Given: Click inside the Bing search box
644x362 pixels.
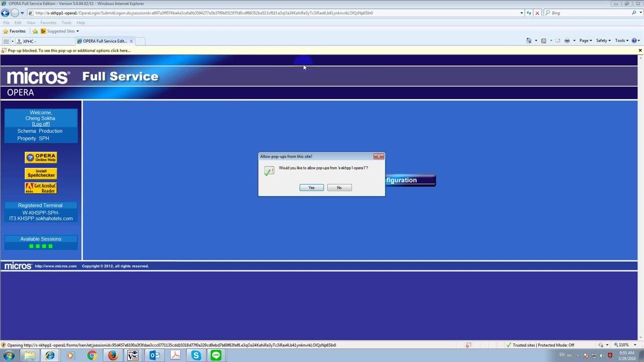Looking at the screenshot, I should click(x=590, y=13).
